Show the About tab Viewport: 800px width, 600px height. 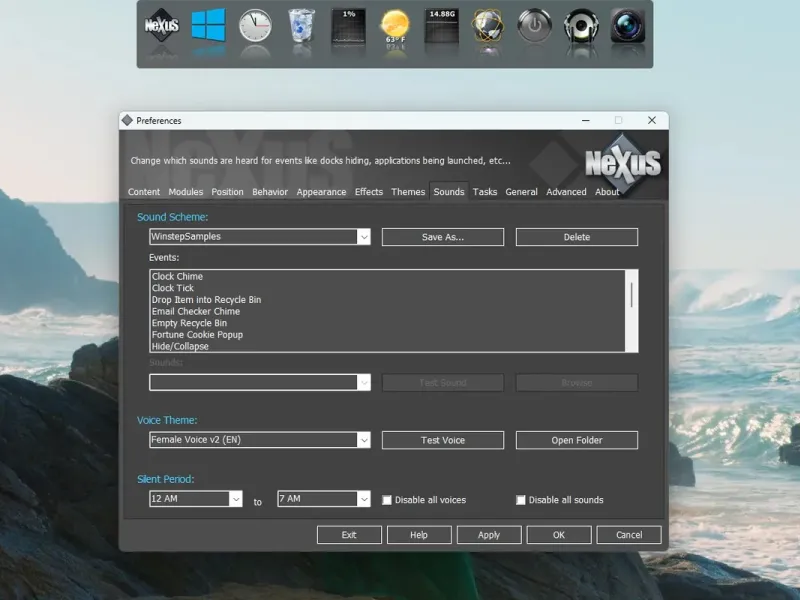click(607, 192)
